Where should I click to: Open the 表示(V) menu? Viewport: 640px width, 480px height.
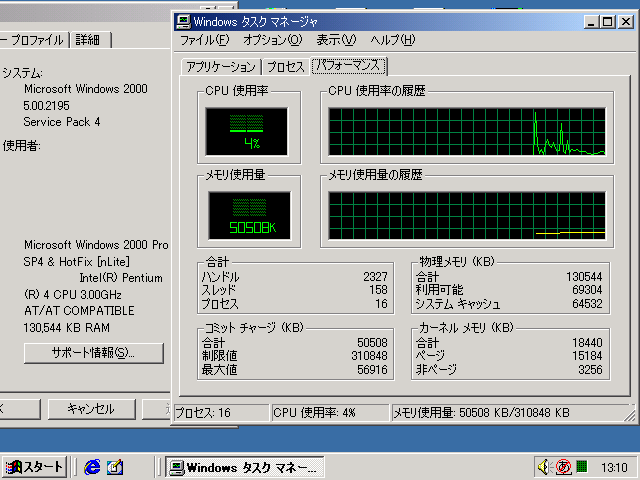(336, 40)
